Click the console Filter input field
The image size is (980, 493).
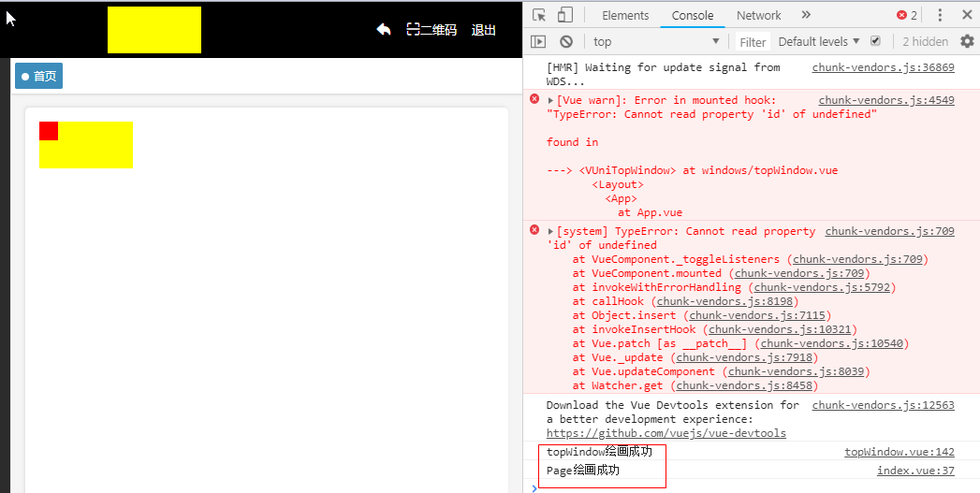point(753,42)
